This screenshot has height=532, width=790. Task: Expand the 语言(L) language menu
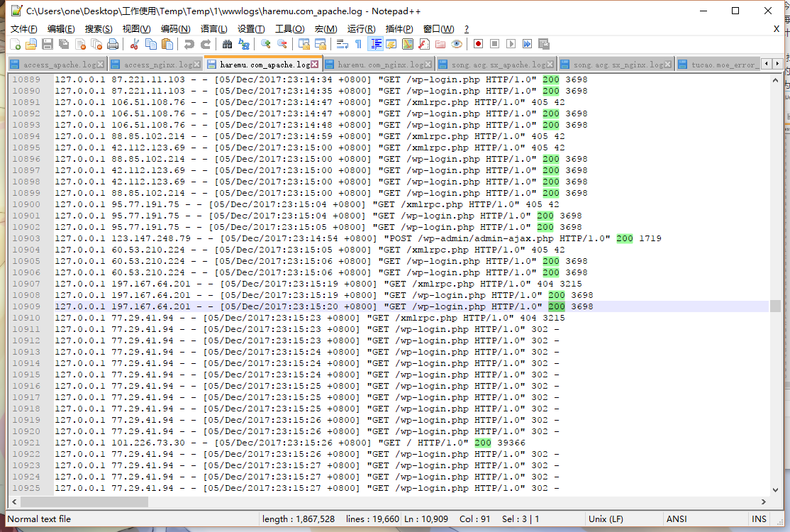(213, 29)
